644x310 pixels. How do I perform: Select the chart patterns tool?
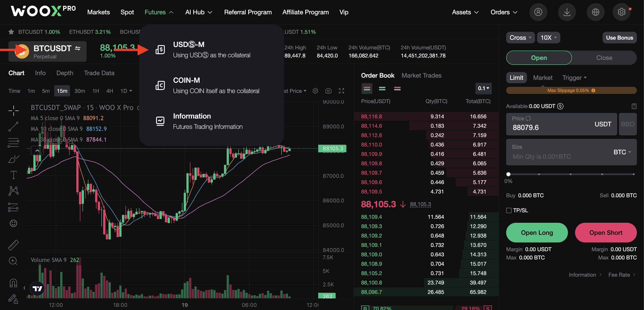tap(13, 191)
